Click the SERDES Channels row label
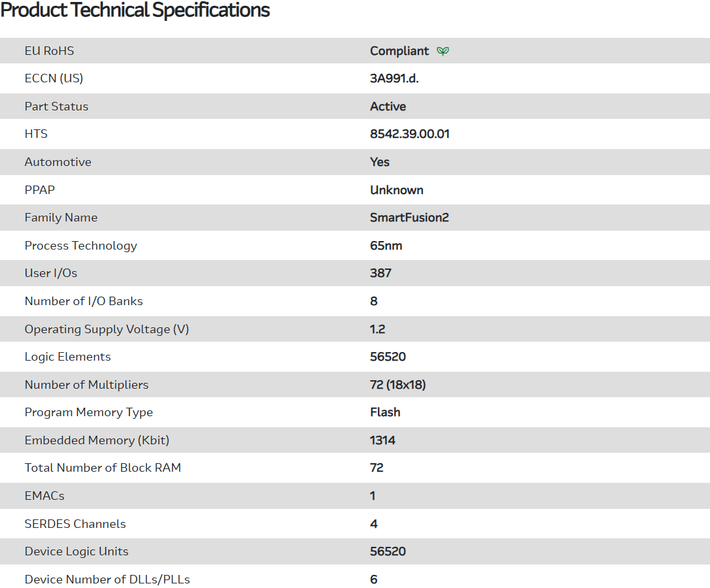The width and height of the screenshot is (710, 588). (75, 524)
